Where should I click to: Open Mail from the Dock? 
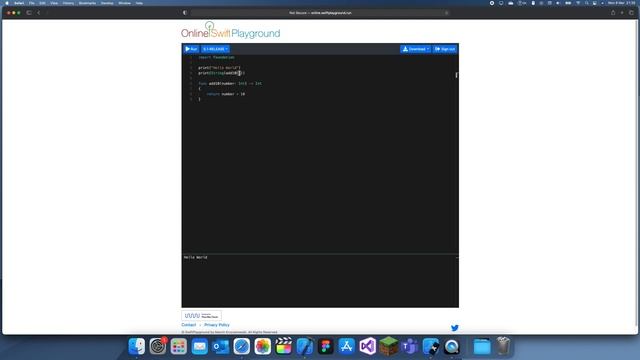click(200, 347)
